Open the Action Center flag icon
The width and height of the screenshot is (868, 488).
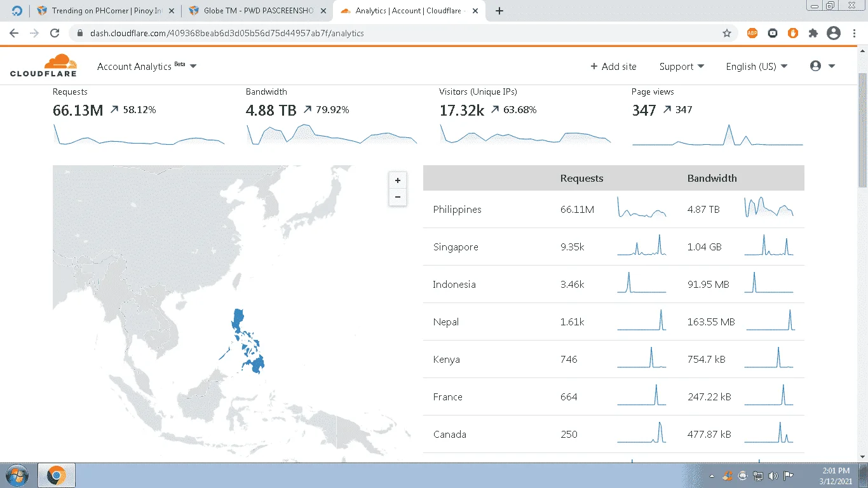pyautogui.click(x=788, y=476)
